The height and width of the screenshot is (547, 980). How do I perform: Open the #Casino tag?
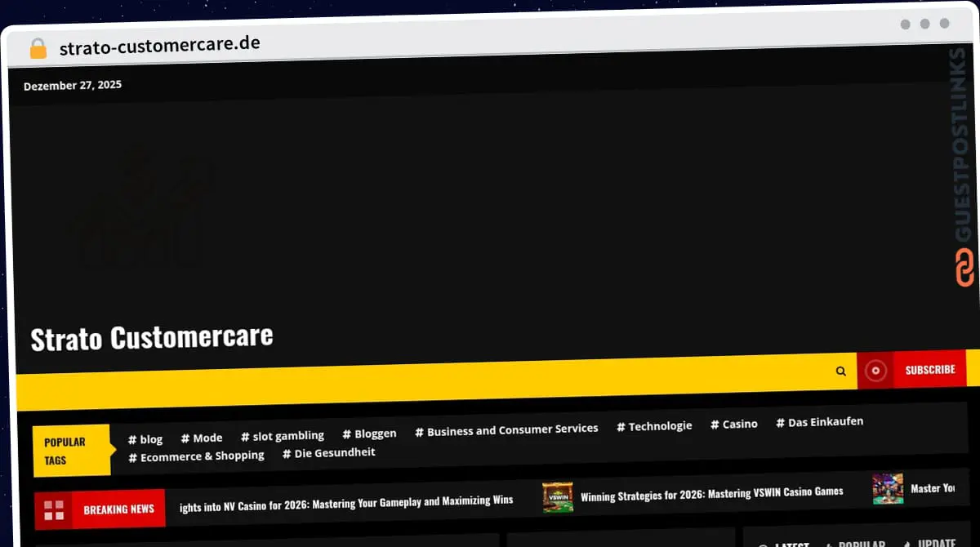[733, 423]
